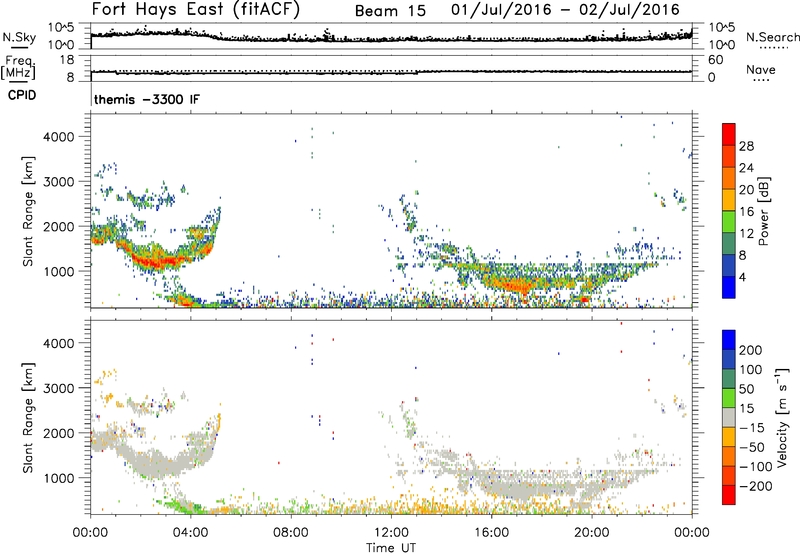Click the '04:00' time tick label
This screenshot has height=554, width=800.
[190, 533]
